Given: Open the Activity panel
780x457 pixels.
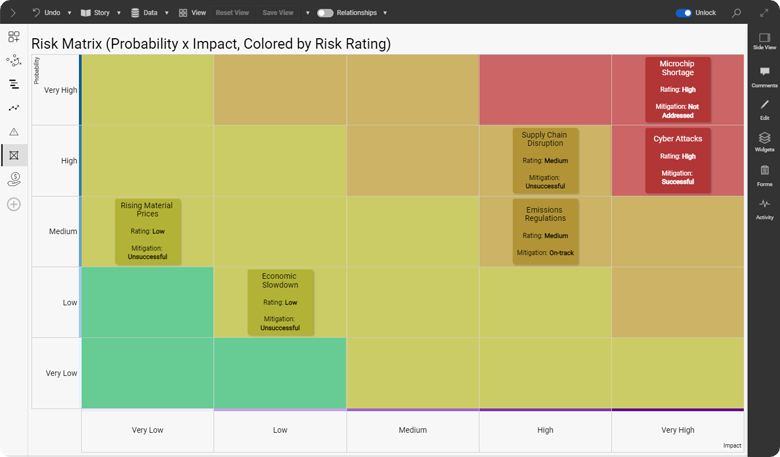Looking at the screenshot, I should (x=764, y=207).
